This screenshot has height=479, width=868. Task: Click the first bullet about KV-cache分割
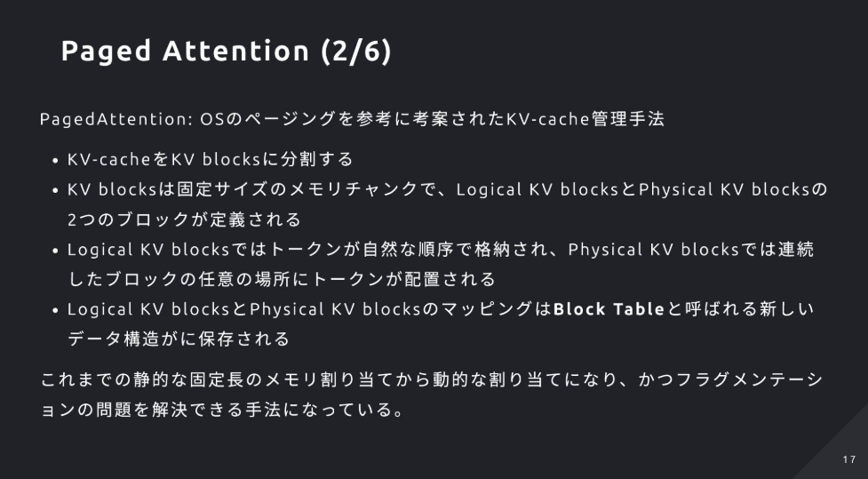pyautogui.click(x=210, y=159)
